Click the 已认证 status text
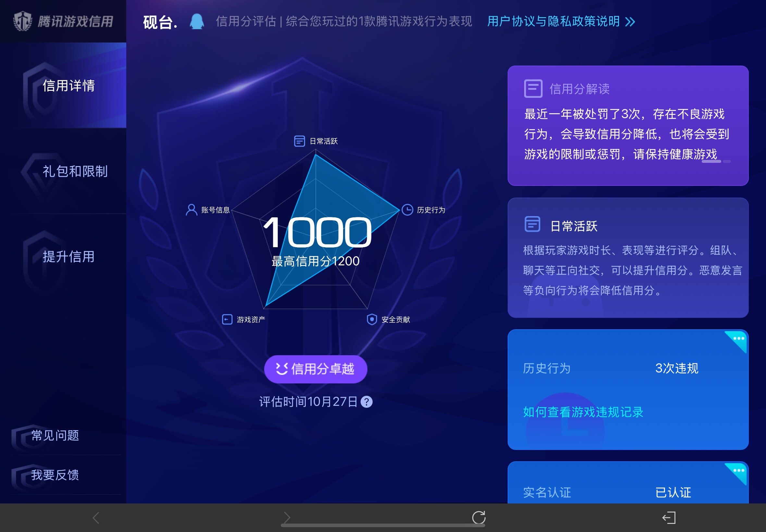Screen dimensions: 766x532 (673, 492)
